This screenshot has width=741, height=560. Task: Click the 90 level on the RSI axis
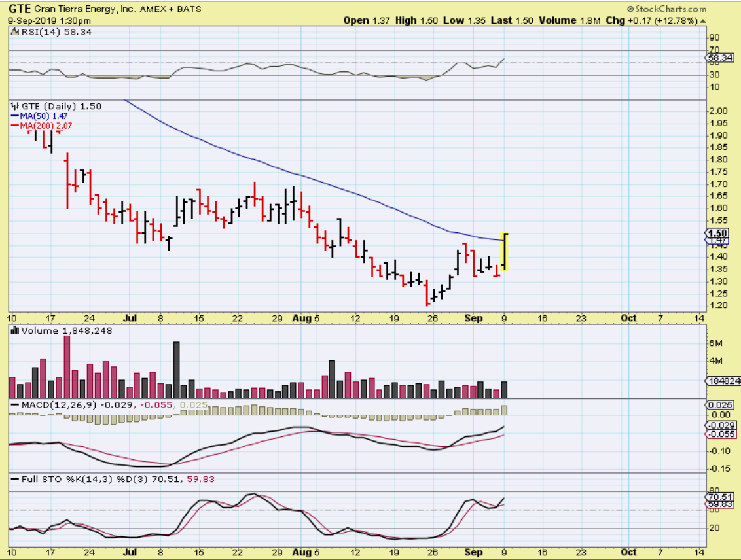coord(714,38)
